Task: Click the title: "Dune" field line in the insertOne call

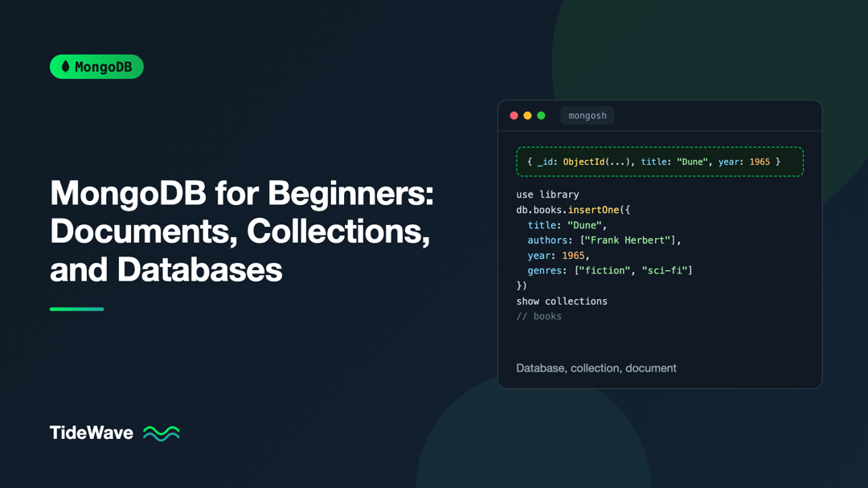Action: coord(567,225)
